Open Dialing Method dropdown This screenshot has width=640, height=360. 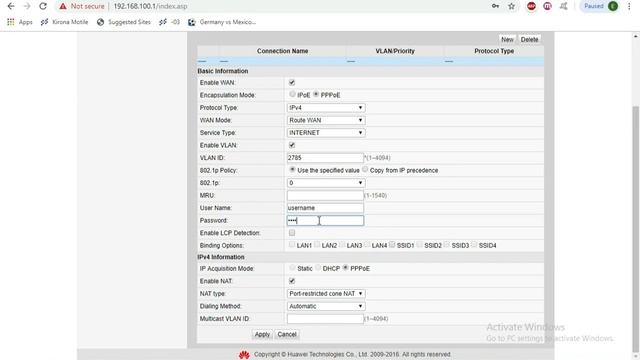[326, 306]
